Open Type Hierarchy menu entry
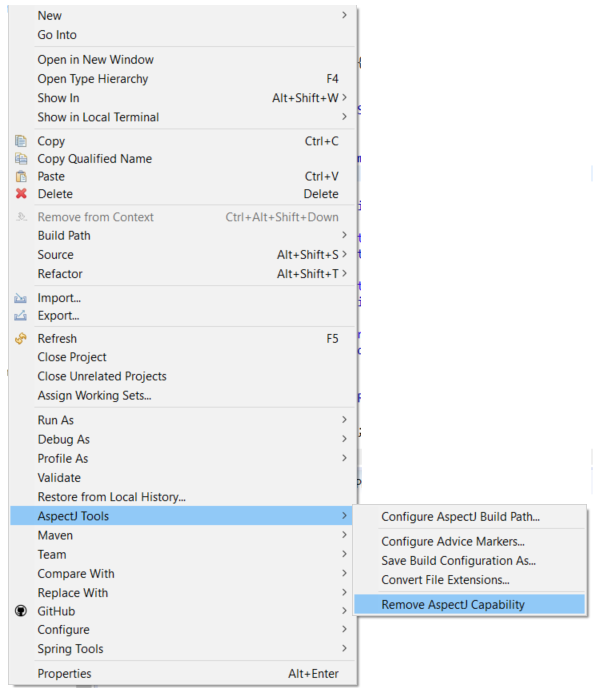Screen dimensions: 614x691 [x=182, y=79]
